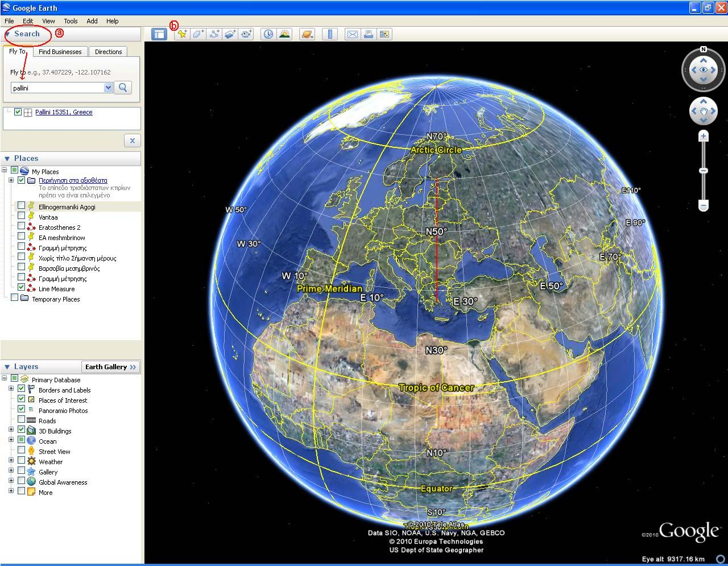Click the North indicator on the compass
728x566 pixels.
pyautogui.click(x=704, y=49)
